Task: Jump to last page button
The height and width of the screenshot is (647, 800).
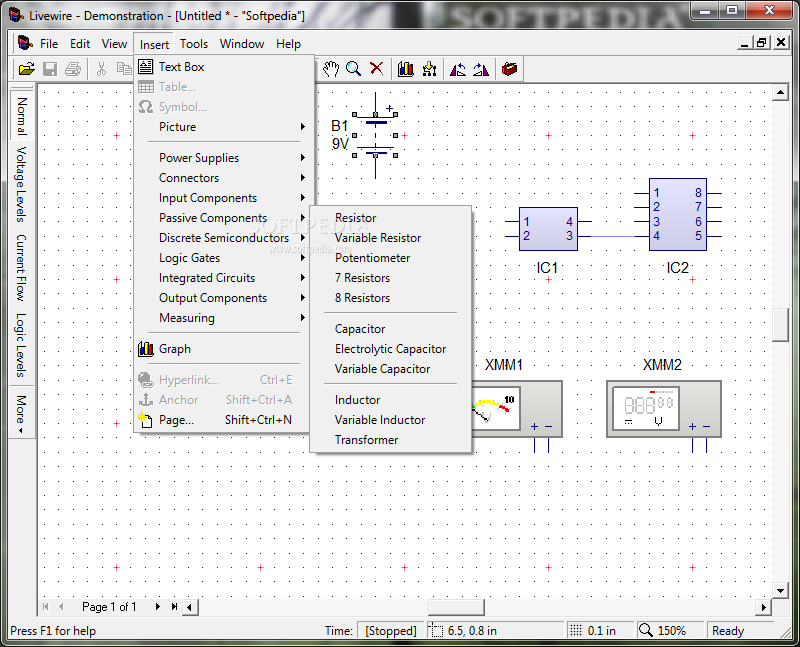Action: [174, 607]
